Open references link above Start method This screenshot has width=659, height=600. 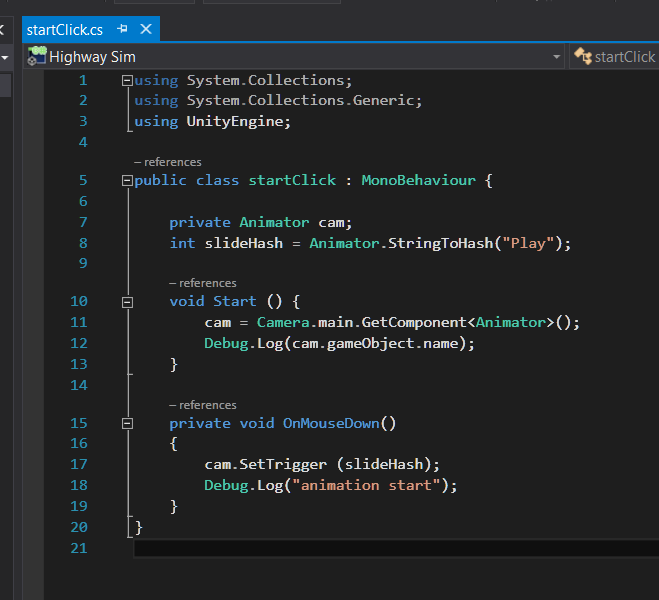pyautogui.click(x=203, y=283)
